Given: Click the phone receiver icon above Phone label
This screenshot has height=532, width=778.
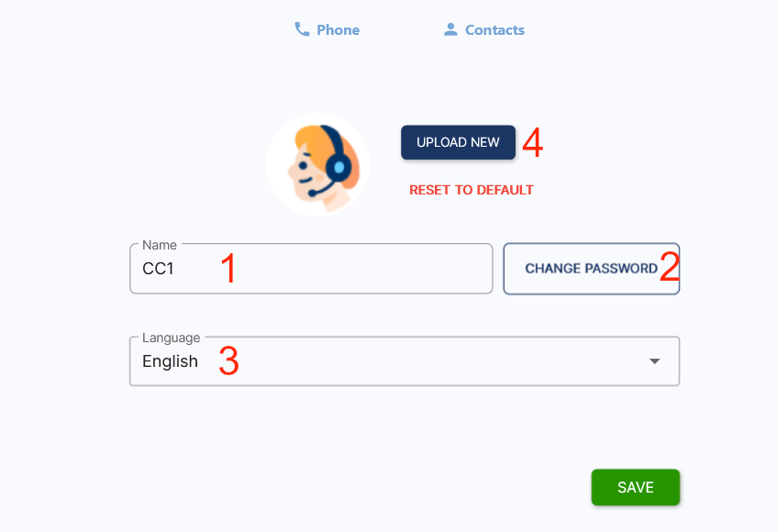Looking at the screenshot, I should [x=302, y=28].
